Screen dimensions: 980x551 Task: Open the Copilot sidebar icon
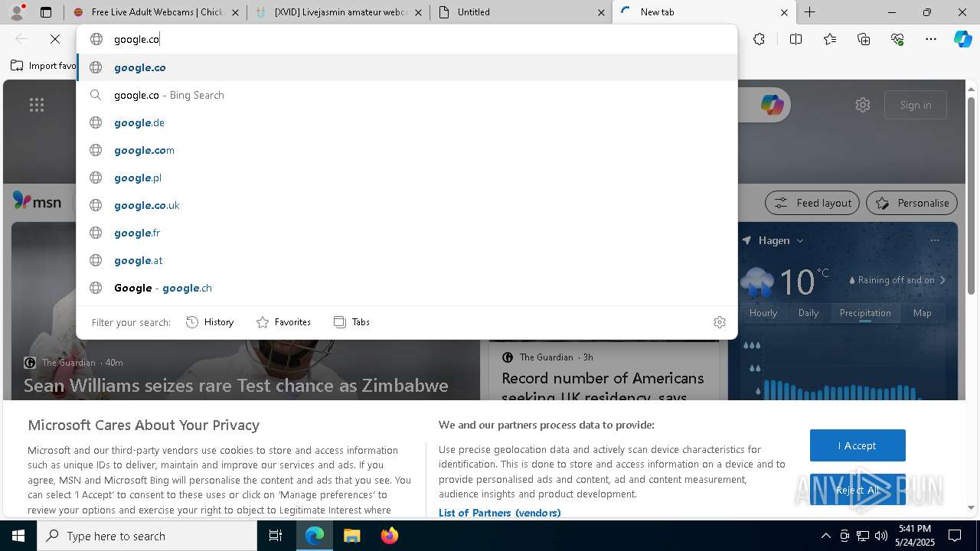click(x=963, y=39)
